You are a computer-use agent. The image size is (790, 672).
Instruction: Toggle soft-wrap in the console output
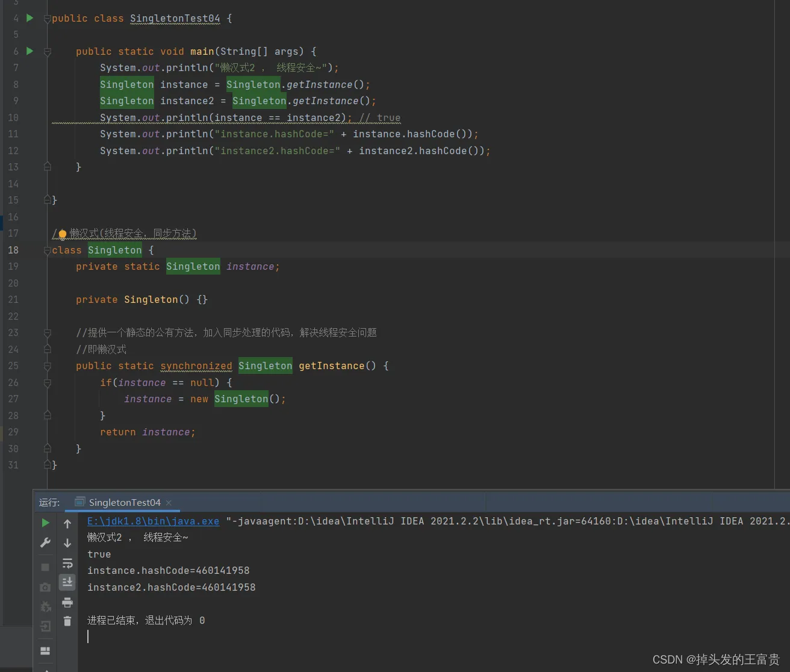pos(67,564)
